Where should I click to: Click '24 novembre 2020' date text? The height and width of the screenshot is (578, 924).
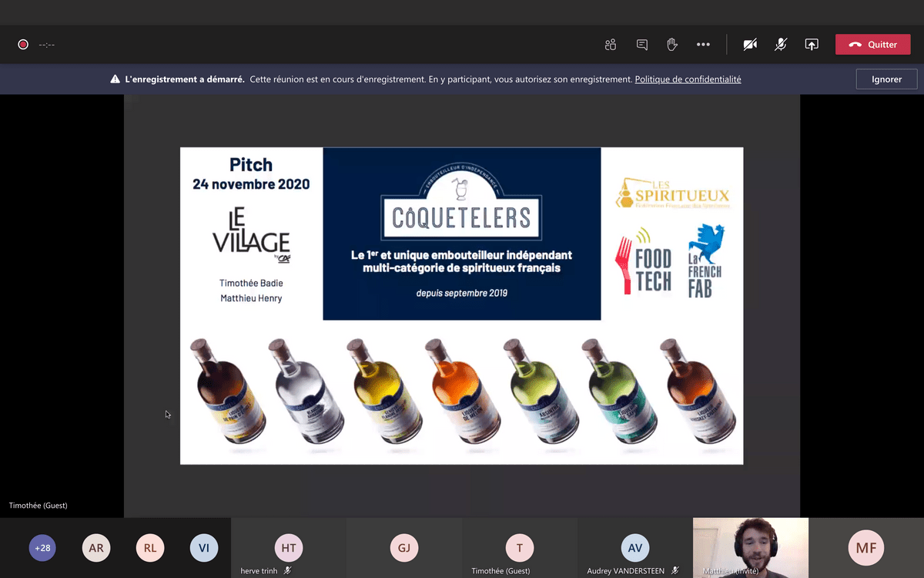[251, 184]
